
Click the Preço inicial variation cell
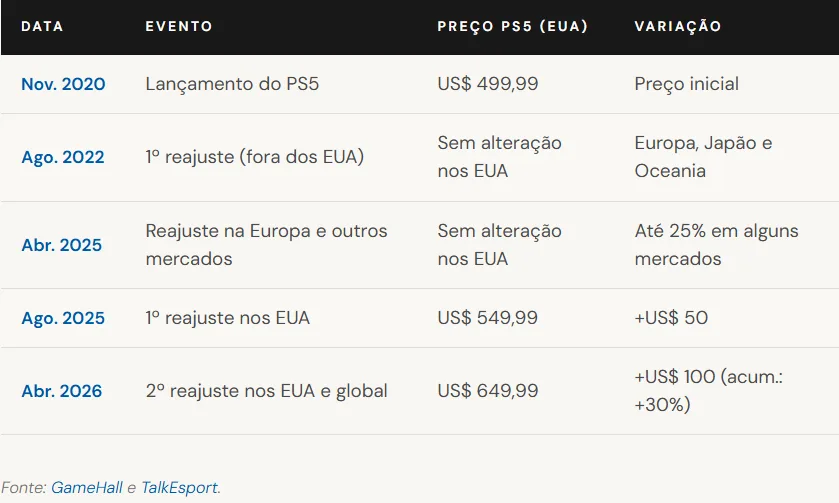686,84
